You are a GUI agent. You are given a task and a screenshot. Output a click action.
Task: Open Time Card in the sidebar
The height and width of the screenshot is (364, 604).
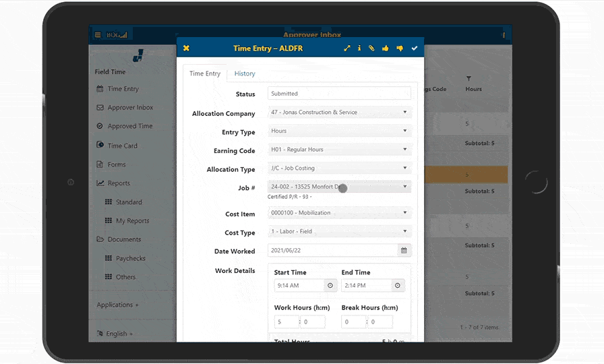tap(117, 146)
